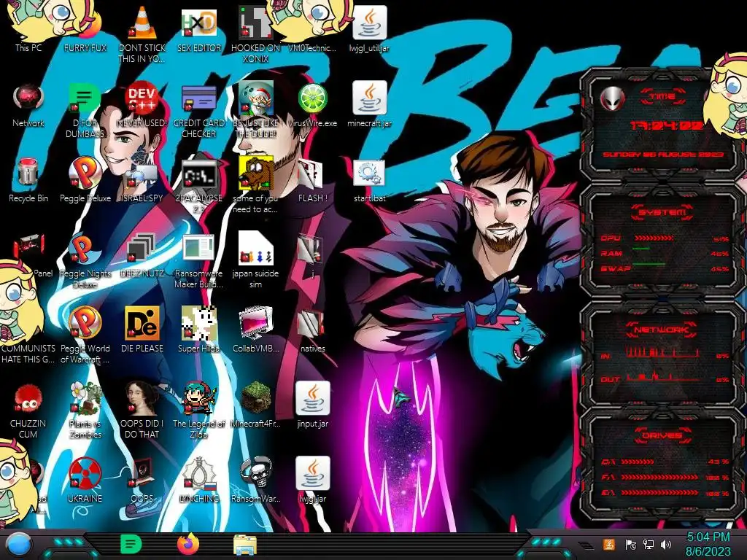
Task: Click the TIME widget header
Action: (x=662, y=97)
